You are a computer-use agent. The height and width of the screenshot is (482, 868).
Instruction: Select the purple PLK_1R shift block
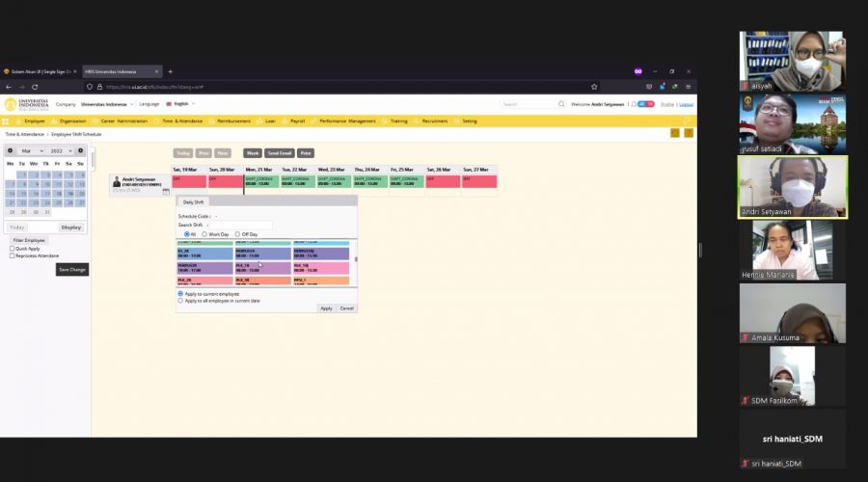pyautogui.click(x=262, y=268)
